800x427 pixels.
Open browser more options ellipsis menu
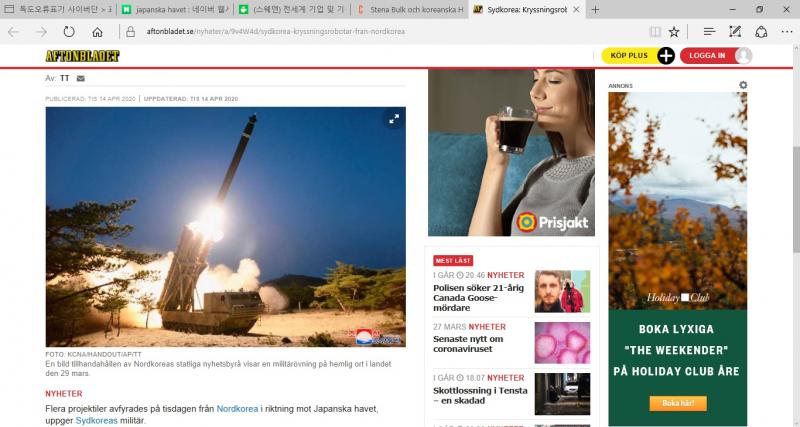(785, 32)
